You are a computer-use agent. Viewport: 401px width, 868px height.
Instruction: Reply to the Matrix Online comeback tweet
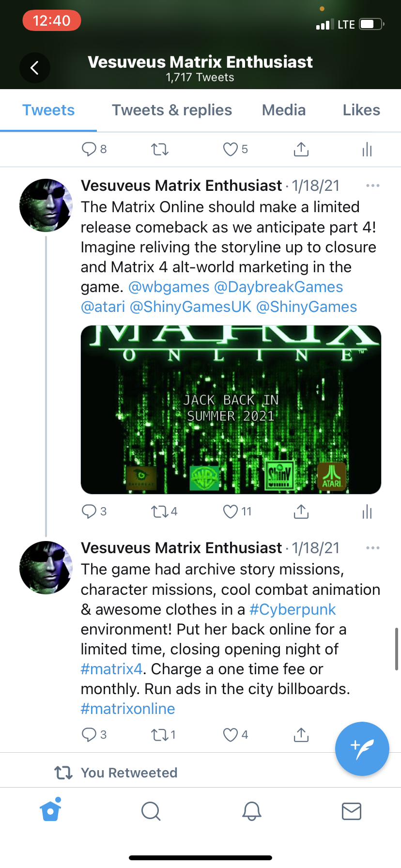pos(89,511)
